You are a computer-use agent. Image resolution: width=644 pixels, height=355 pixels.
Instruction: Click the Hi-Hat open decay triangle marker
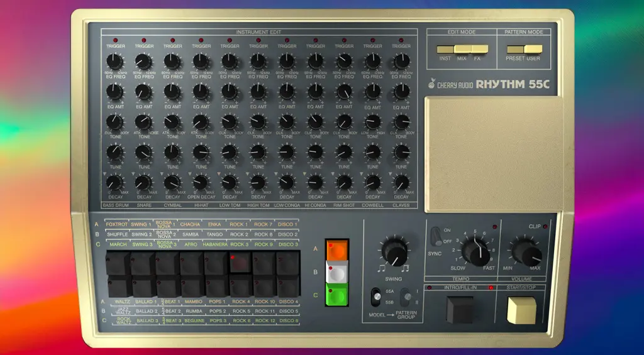(189, 174)
